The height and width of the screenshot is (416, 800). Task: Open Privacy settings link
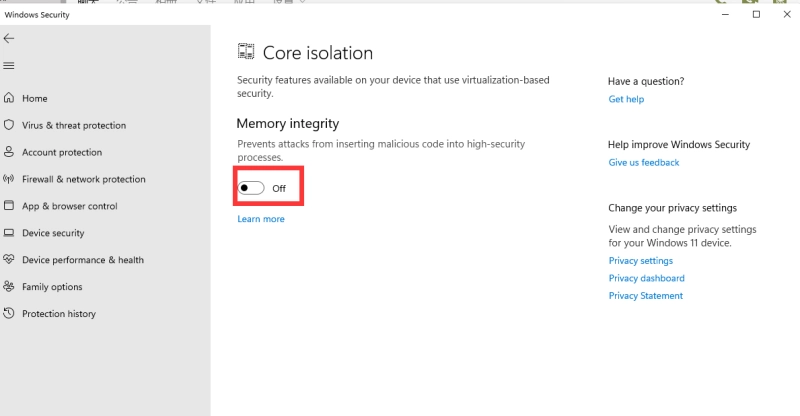point(640,261)
